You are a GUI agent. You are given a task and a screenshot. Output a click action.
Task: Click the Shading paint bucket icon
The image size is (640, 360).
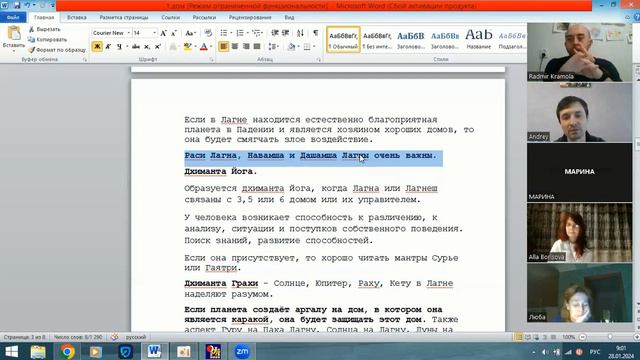click(x=291, y=47)
